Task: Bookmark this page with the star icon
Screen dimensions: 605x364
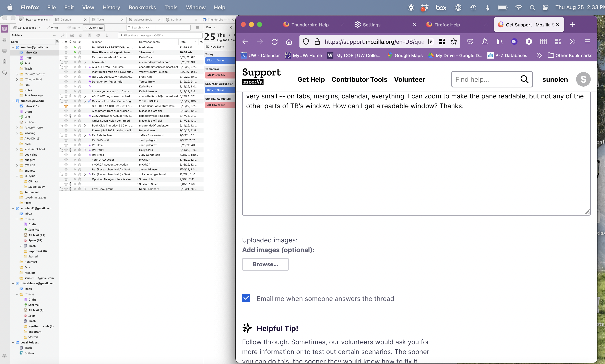Action: [x=454, y=42]
